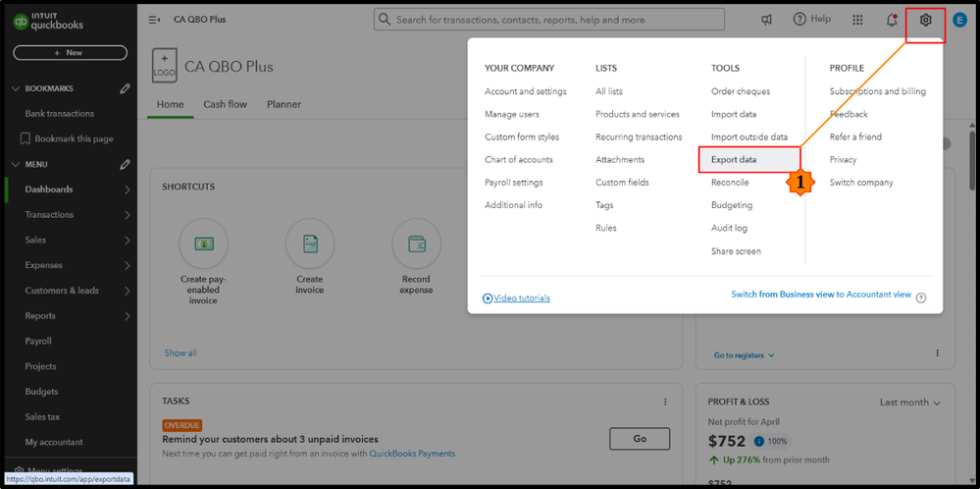Screen dimensions: 980x489
Task: Expand the Customers & leads submenu arrow
Action: pos(127,291)
